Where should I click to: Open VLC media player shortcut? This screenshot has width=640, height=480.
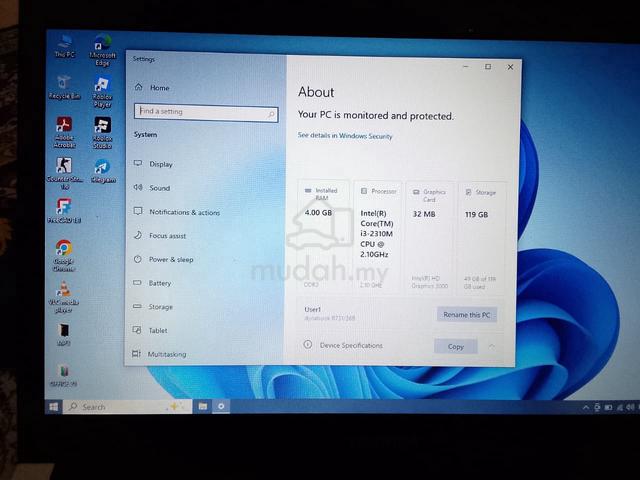64,297
